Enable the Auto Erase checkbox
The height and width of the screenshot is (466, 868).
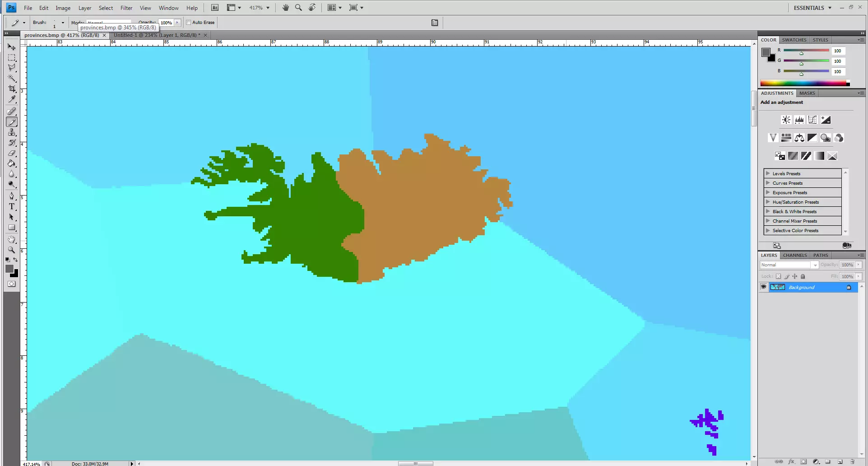189,23
